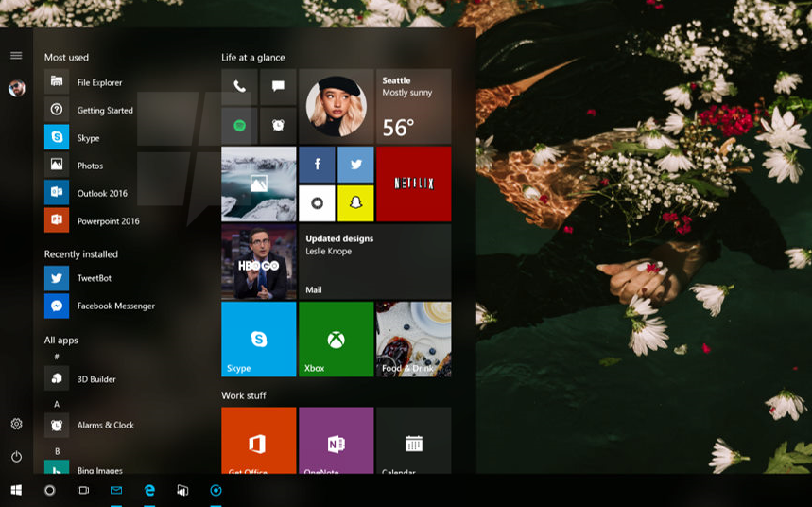Screen dimensions: 812x507
Task: Expand the hamburger menu in Start
Action: click(x=16, y=56)
